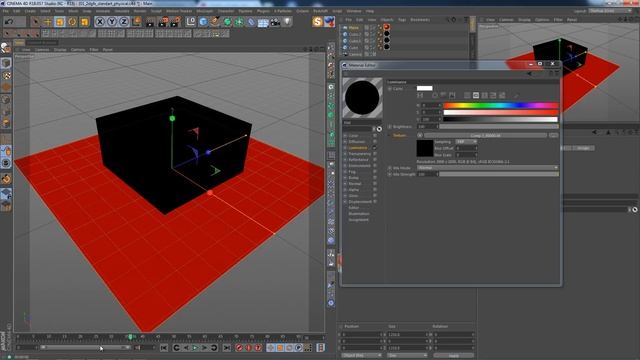
Task: Open the Sampling dropdown
Action: (466, 142)
